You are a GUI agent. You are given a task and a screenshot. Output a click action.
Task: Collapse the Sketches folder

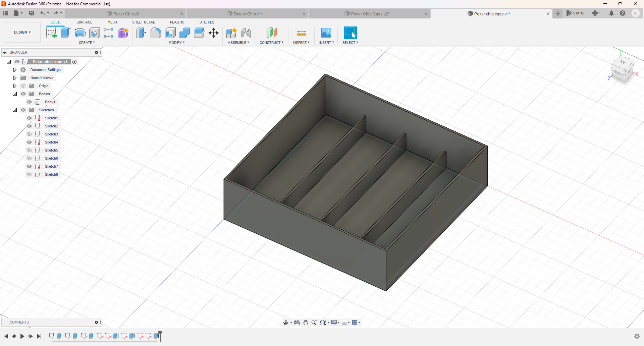coord(15,110)
